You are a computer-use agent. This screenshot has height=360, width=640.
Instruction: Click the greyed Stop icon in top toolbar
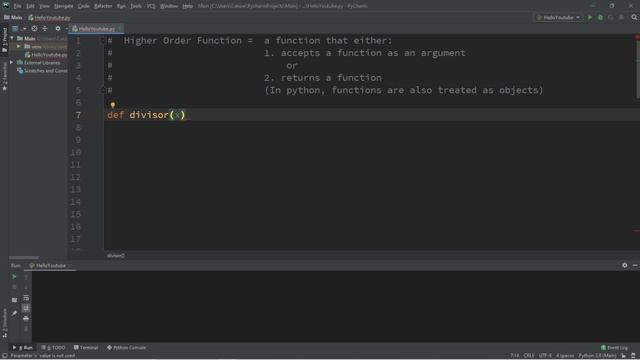pyautogui.click(x=621, y=18)
